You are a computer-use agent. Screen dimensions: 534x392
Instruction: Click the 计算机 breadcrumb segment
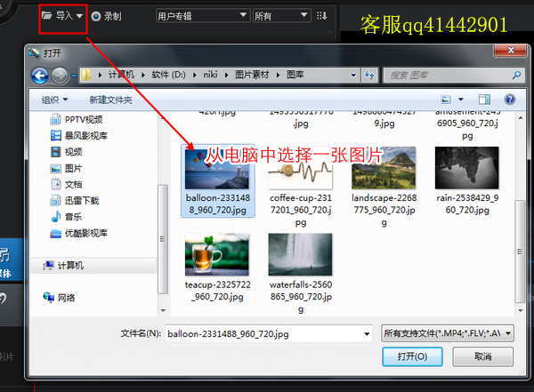(x=121, y=75)
